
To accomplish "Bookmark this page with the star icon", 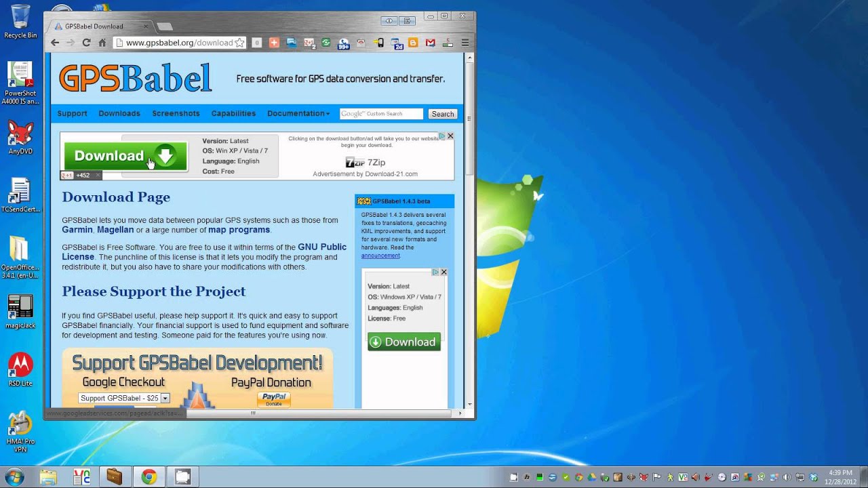I will coord(239,43).
